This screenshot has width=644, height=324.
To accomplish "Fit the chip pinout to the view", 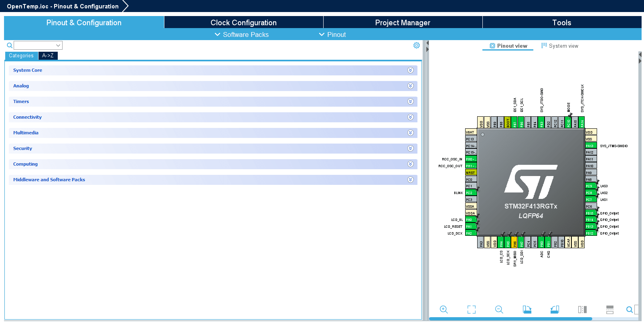I will coord(472,309).
